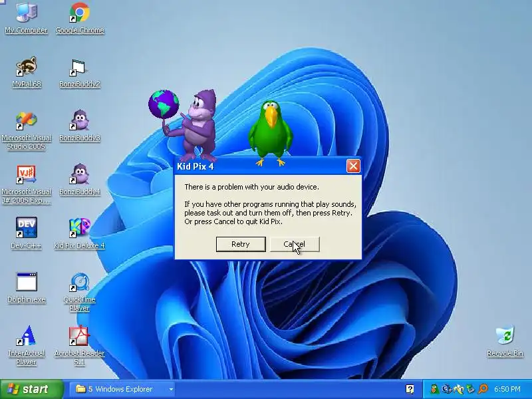
Task: Click the help question mark taskbar icon
Action: (x=410, y=389)
